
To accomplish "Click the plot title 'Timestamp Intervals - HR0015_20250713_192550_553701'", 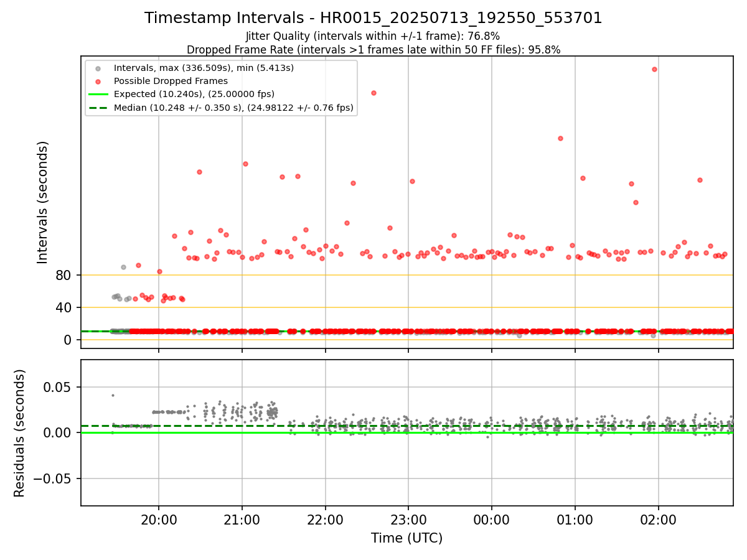I will 374,18.
